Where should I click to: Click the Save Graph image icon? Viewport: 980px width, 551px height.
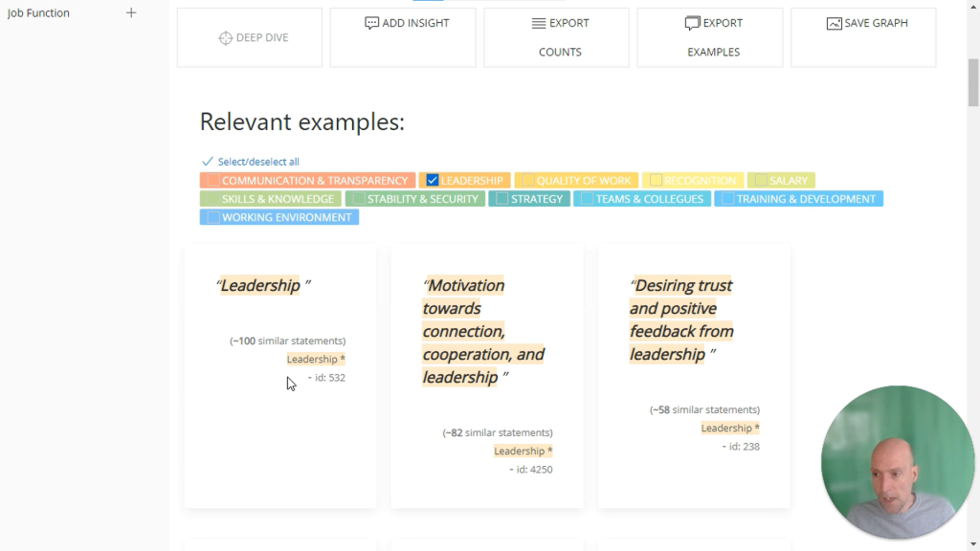(834, 23)
